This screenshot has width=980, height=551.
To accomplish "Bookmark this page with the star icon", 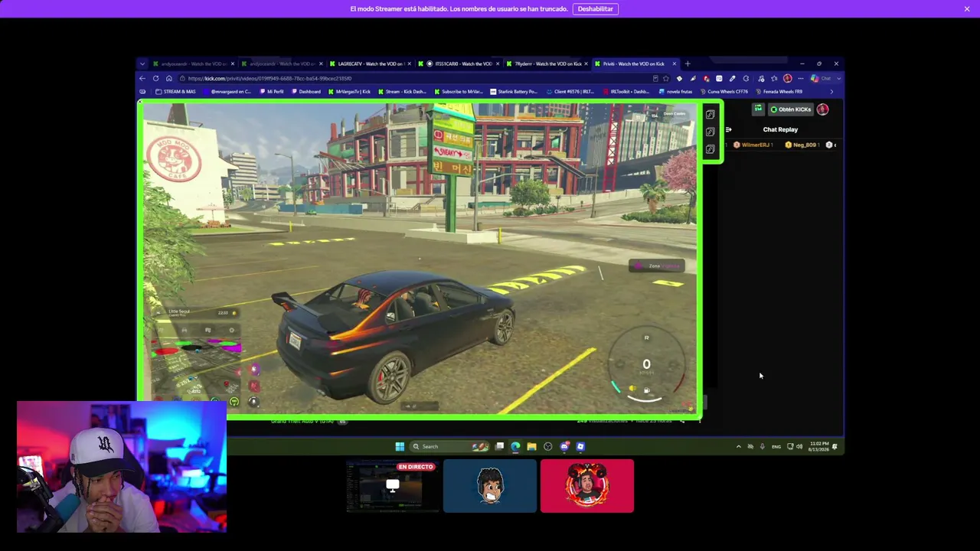I will point(666,78).
